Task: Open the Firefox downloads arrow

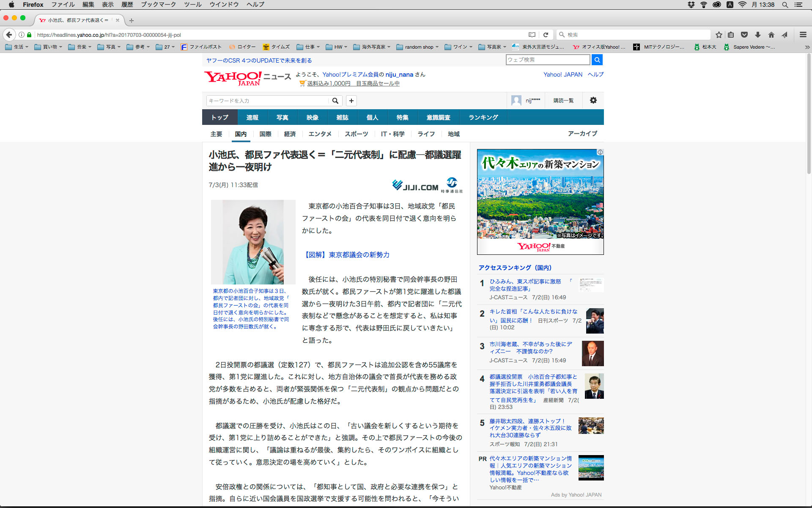Action: (758, 35)
